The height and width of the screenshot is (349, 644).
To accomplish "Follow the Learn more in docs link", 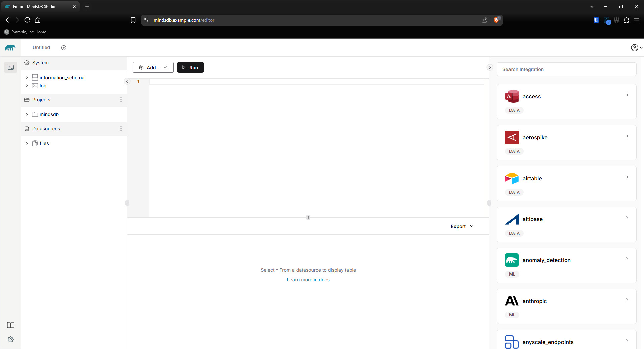I will coord(308,280).
